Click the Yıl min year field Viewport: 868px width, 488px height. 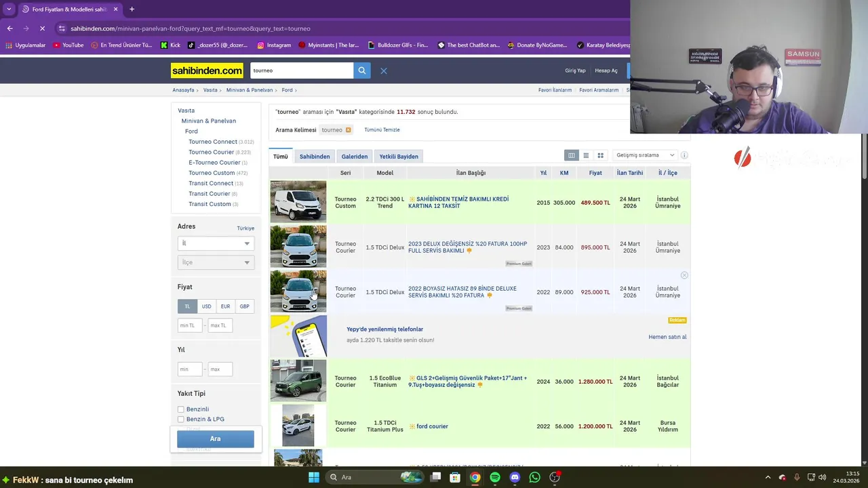tap(190, 369)
